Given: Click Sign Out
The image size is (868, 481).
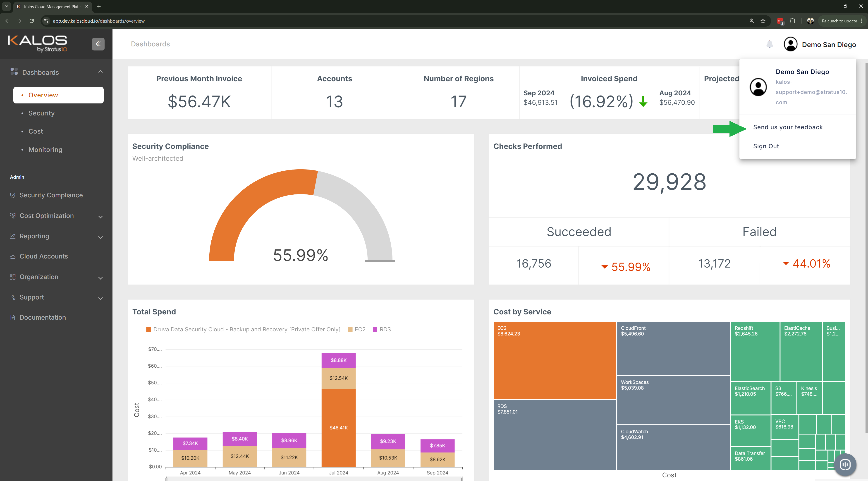Looking at the screenshot, I should [765, 146].
